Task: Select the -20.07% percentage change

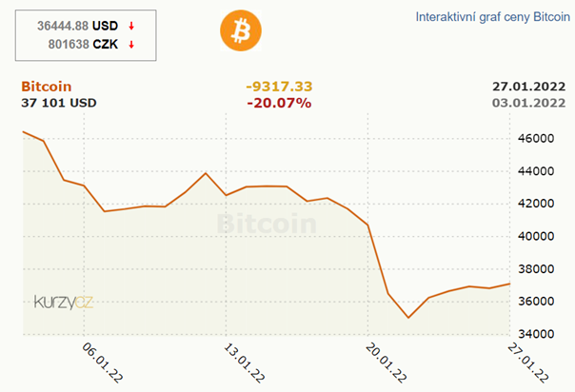Action: pos(279,103)
